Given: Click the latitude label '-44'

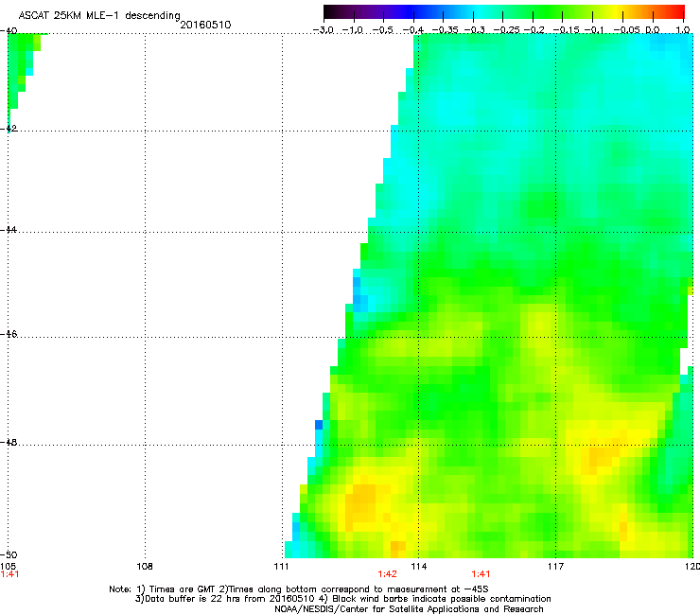Looking at the screenshot, I should click(9, 230).
